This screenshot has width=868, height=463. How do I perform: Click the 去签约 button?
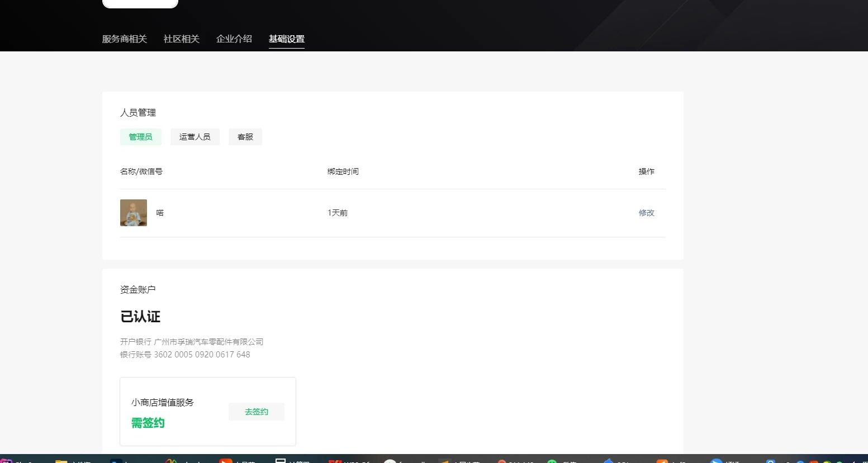257,412
